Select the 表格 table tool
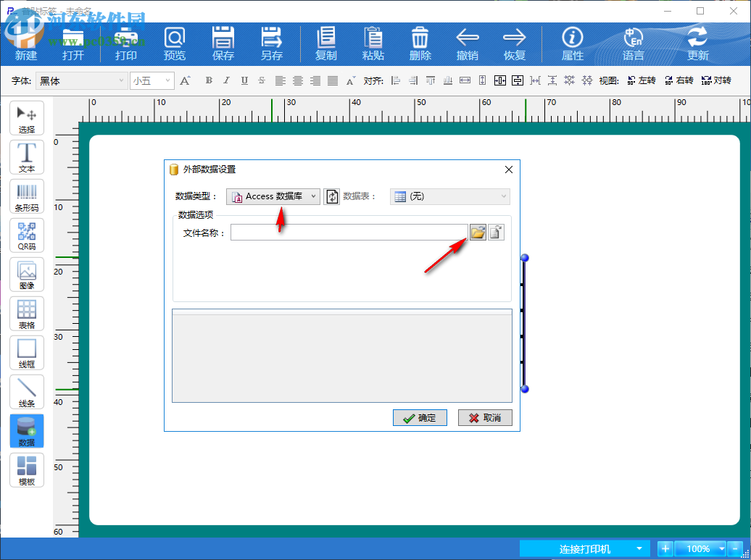 click(27, 314)
